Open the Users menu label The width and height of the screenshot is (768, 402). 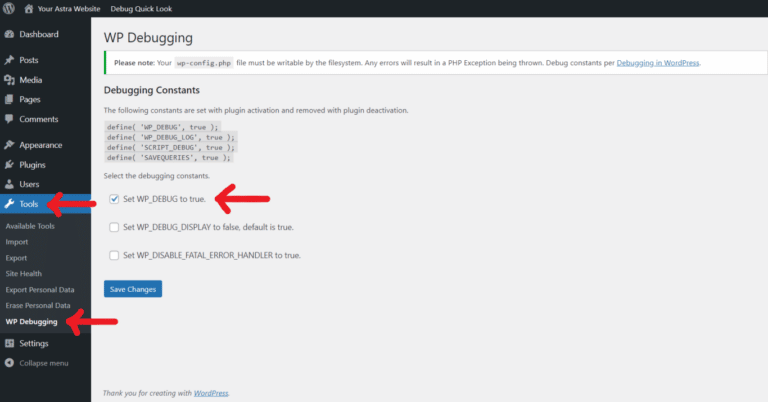29,184
